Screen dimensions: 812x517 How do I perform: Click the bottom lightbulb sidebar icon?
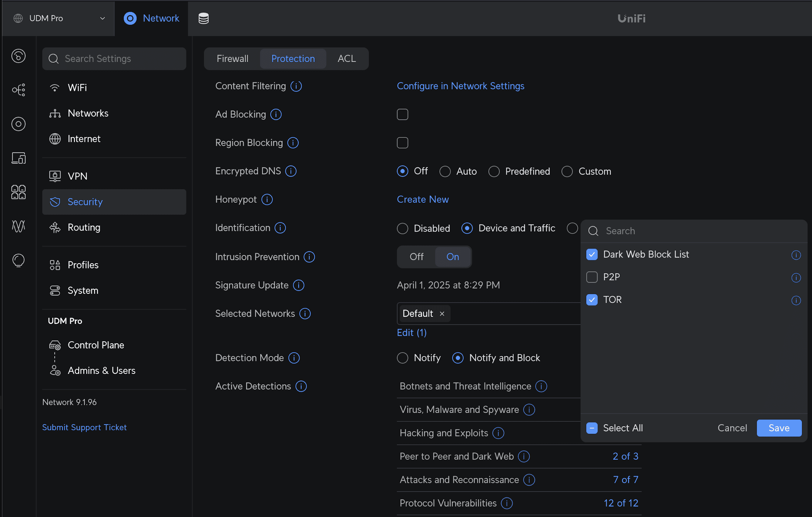pos(18,260)
